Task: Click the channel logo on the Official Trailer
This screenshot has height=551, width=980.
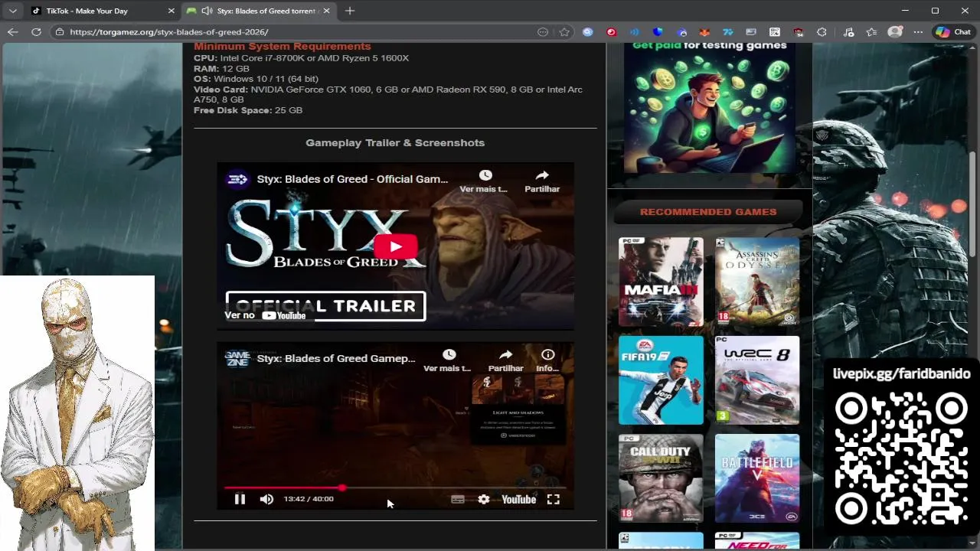Action: 237,179
